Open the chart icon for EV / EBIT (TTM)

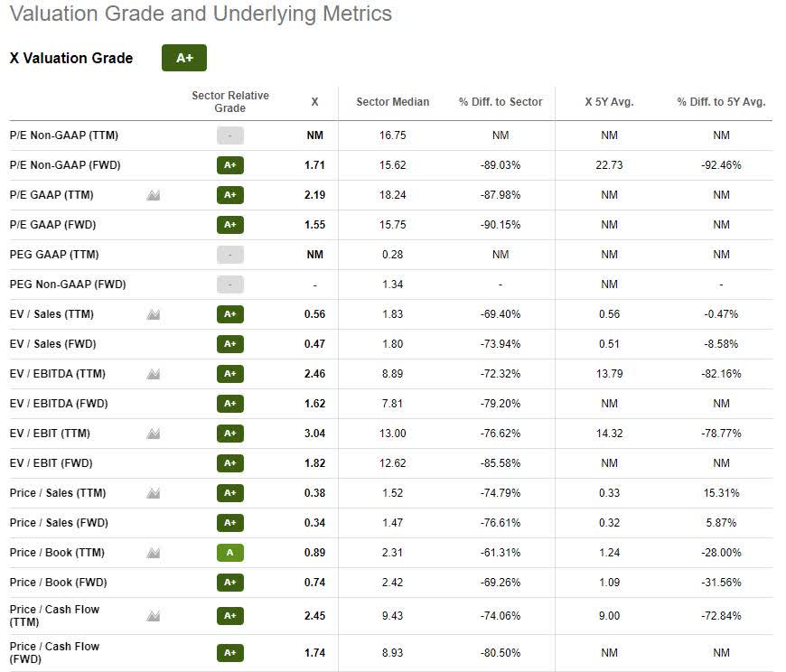pyautogui.click(x=154, y=434)
